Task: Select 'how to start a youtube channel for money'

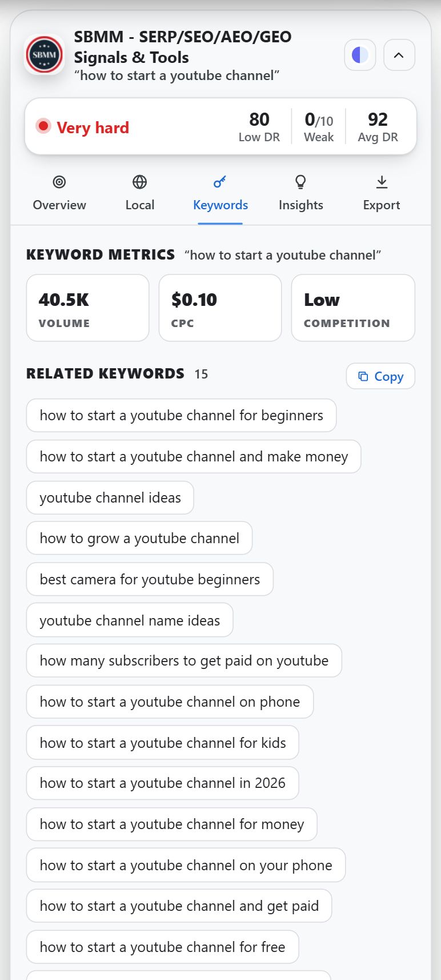Action: coord(172,824)
